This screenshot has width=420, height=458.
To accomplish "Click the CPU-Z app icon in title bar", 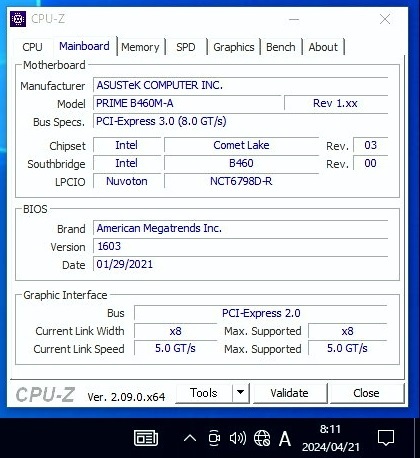I will coord(18,19).
